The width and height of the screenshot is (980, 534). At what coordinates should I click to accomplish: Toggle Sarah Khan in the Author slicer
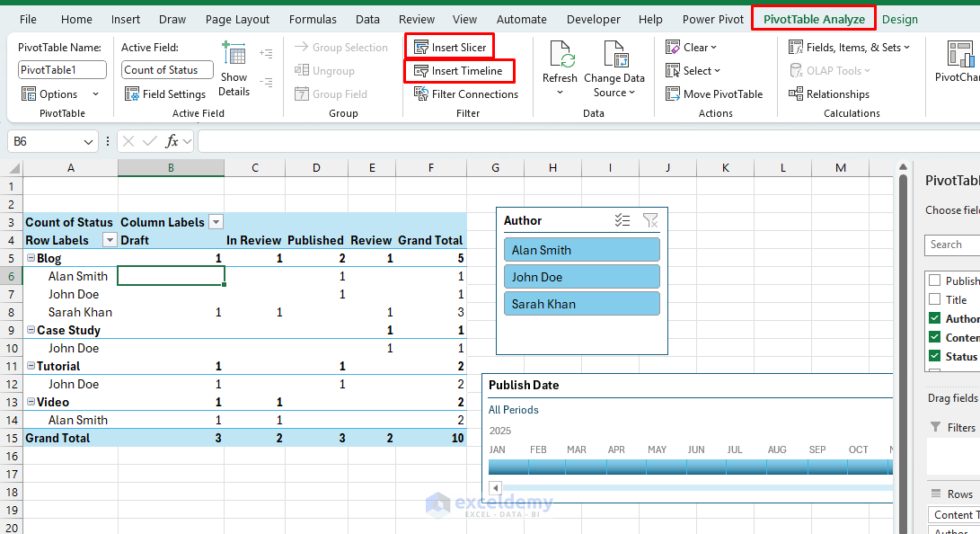click(582, 304)
